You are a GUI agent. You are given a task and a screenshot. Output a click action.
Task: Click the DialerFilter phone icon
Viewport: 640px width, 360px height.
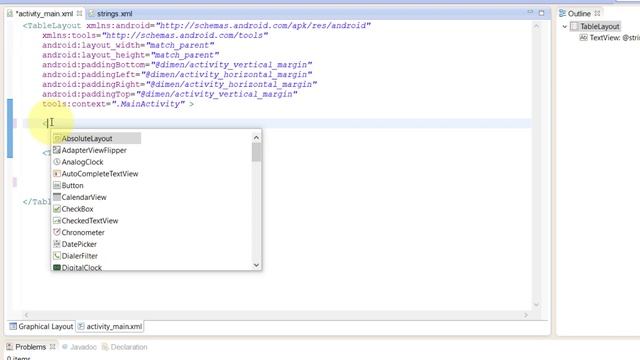coord(57,256)
